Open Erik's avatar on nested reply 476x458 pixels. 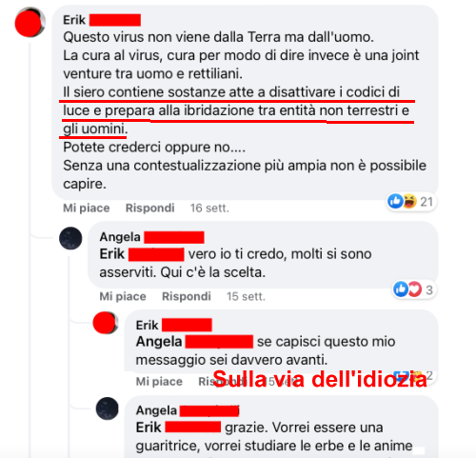click(x=106, y=323)
